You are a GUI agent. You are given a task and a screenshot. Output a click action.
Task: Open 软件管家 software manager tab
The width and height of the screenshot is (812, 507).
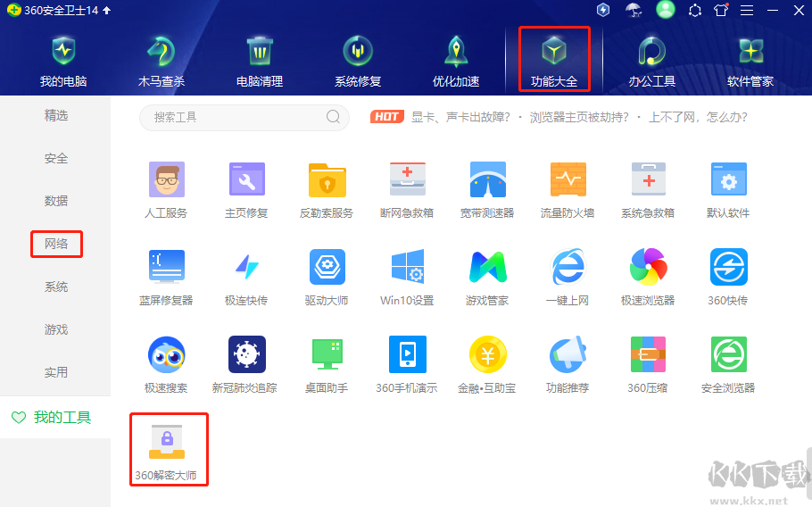coord(750,62)
